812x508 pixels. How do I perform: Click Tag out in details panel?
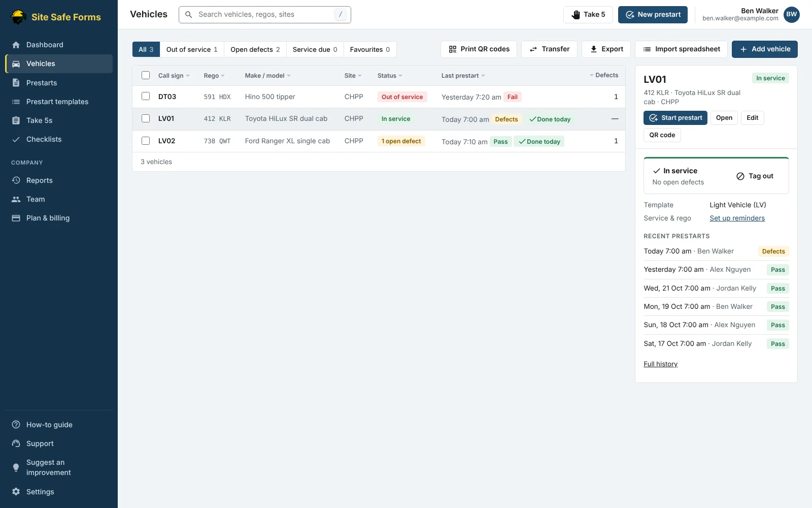[755, 176]
